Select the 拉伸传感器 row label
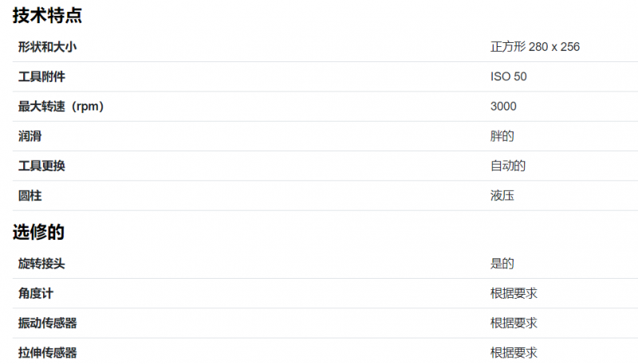 [x=47, y=353]
